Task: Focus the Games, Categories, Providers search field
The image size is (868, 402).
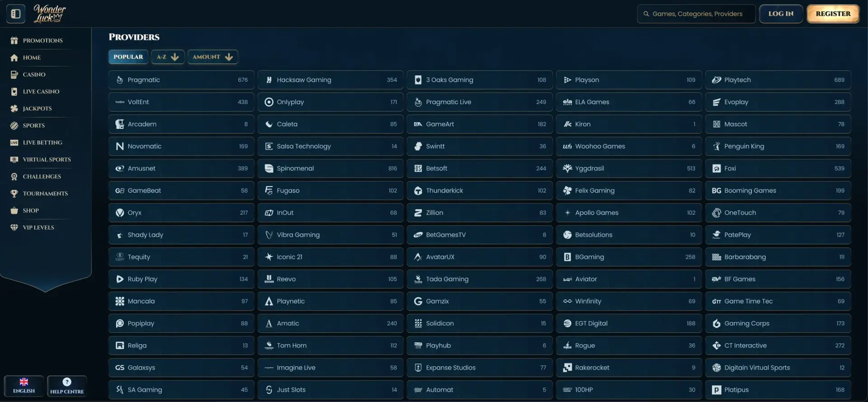Action: click(x=696, y=14)
